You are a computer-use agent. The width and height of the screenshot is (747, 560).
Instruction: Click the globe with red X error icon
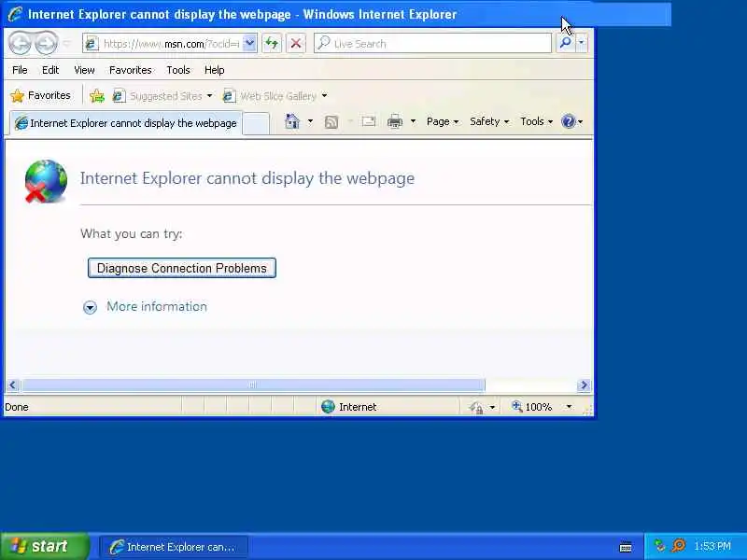tap(45, 181)
